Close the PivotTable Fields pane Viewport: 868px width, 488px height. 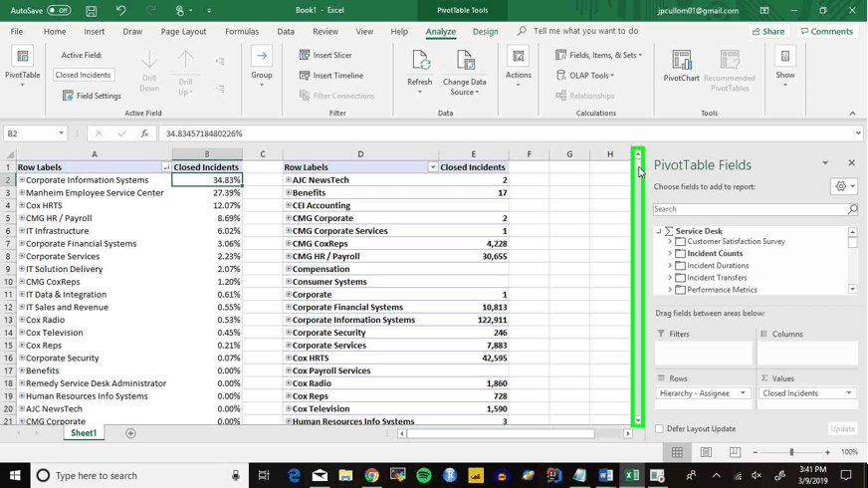pyautogui.click(x=851, y=163)
